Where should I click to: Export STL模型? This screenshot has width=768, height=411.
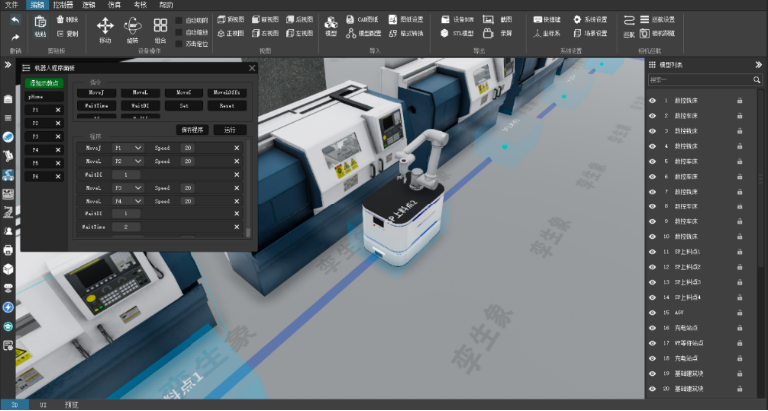457,33
